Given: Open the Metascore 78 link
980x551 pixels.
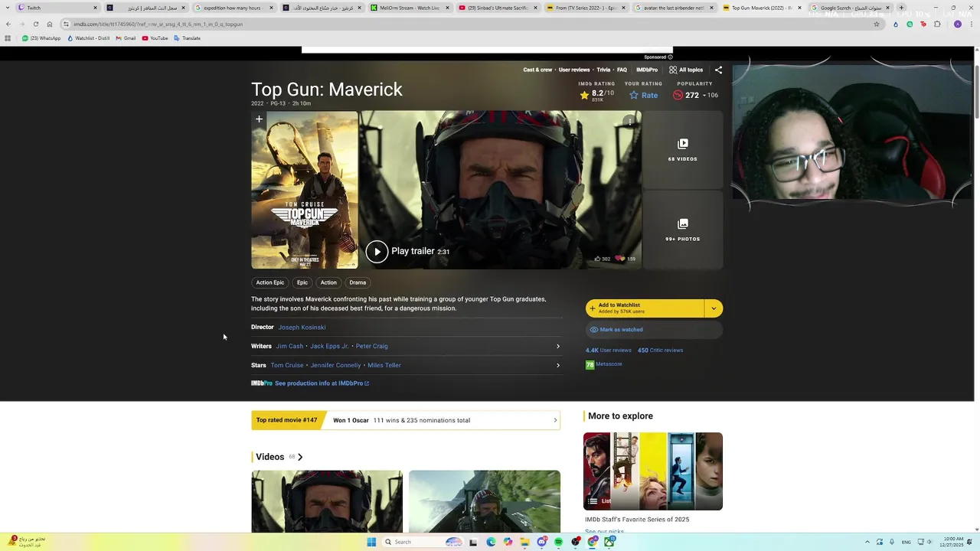Looking at the screenshot, I should 604,364.
